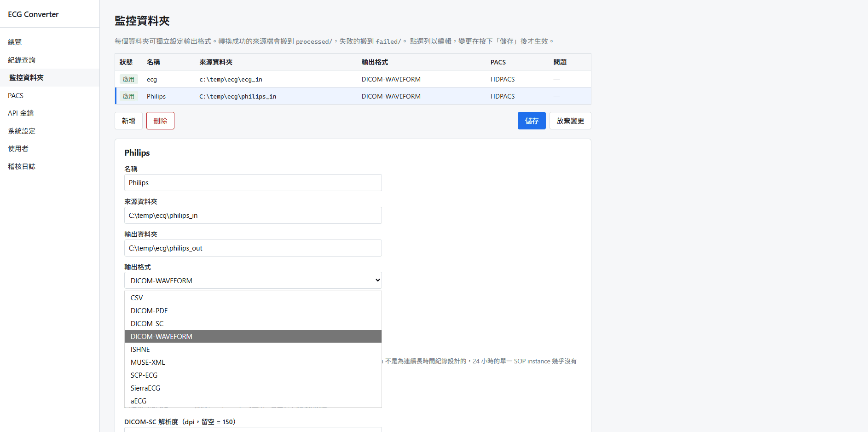Open the 使用者 page

coord(18,148)
